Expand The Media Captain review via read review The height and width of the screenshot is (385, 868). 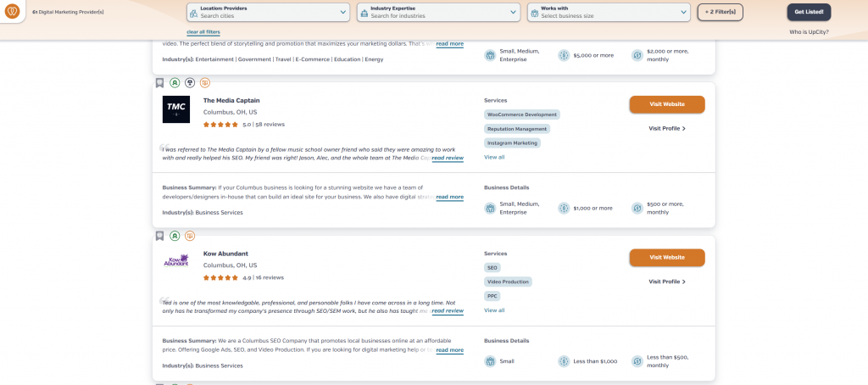click(448, 158)
